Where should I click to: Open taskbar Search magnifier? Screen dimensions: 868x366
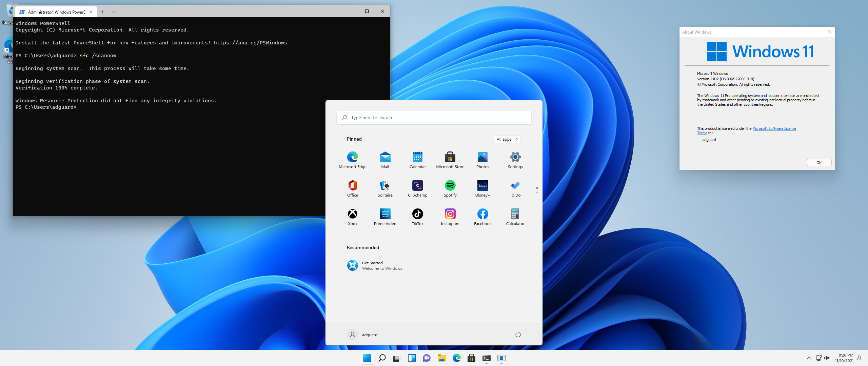[x=382, y=358]
